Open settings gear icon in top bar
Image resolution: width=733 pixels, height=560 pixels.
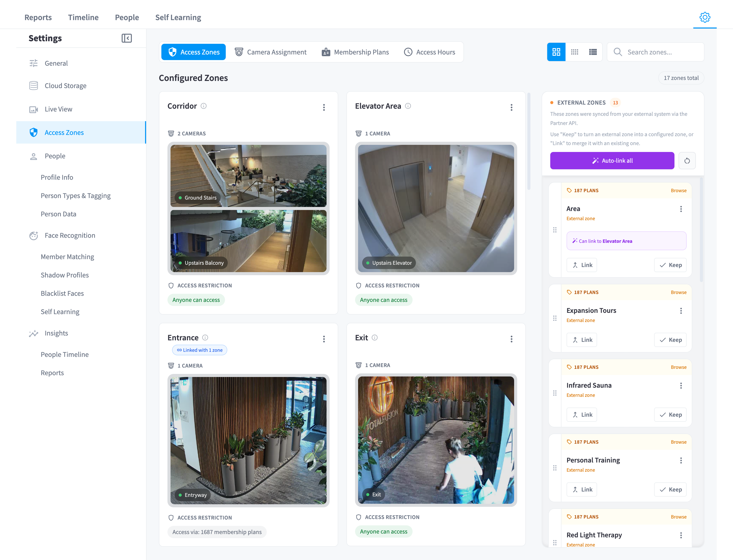pos(704,17)
